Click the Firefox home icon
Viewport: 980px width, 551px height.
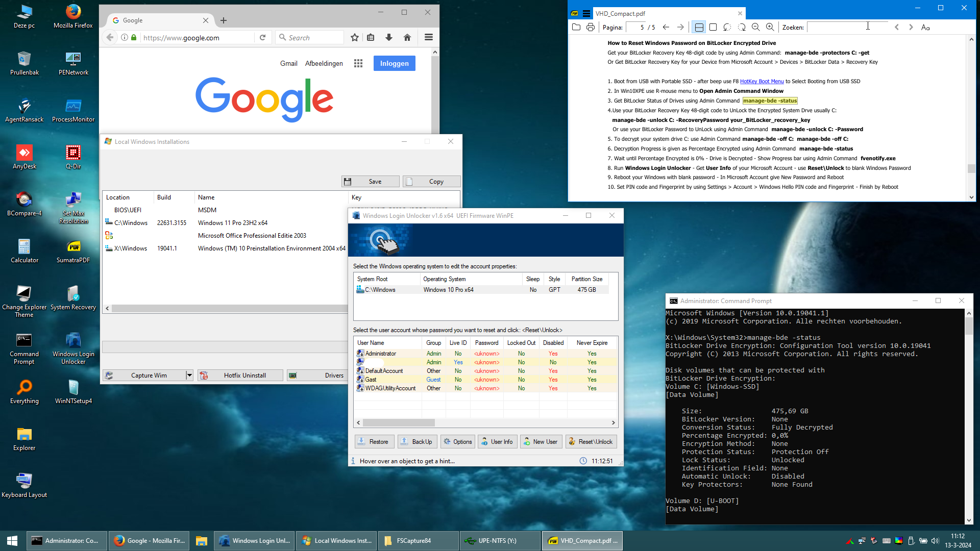click(x=407, y=37)
